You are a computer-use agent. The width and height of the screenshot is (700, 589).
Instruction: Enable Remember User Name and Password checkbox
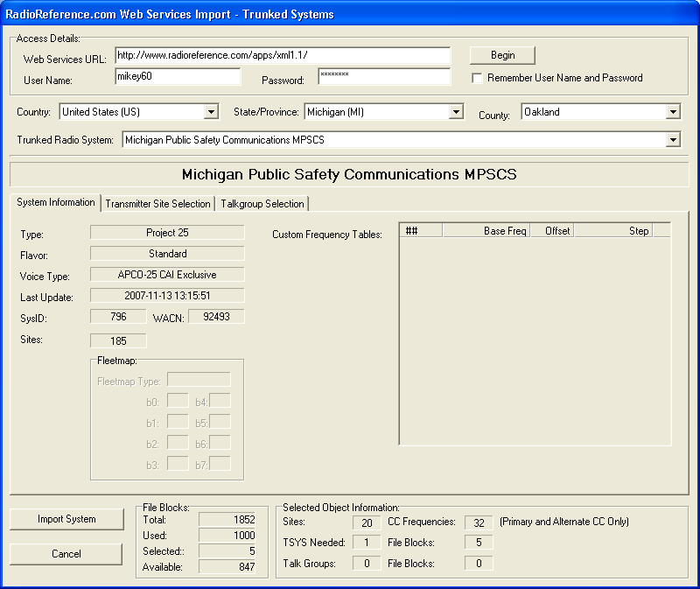pyautogui.click(x=478, y=78)
